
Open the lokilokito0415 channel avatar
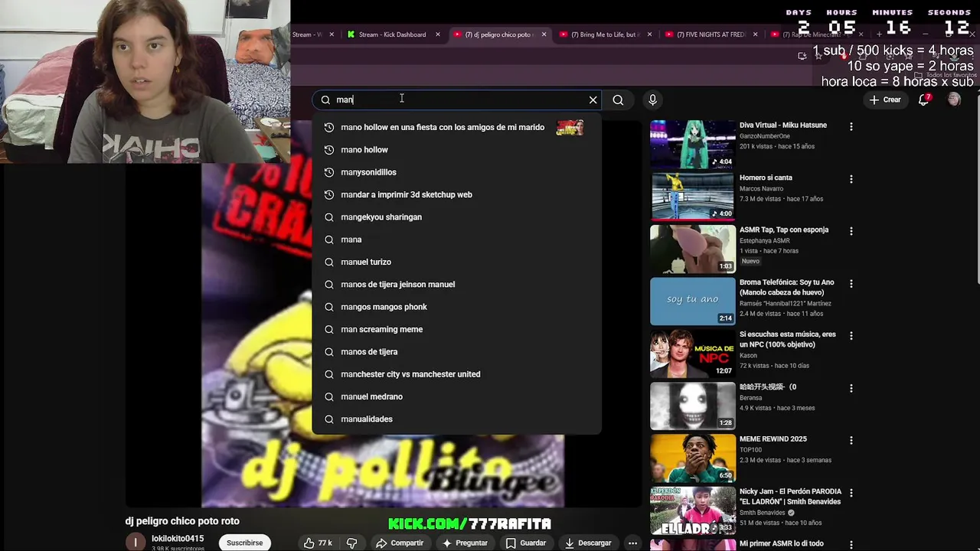coord(136,542)
